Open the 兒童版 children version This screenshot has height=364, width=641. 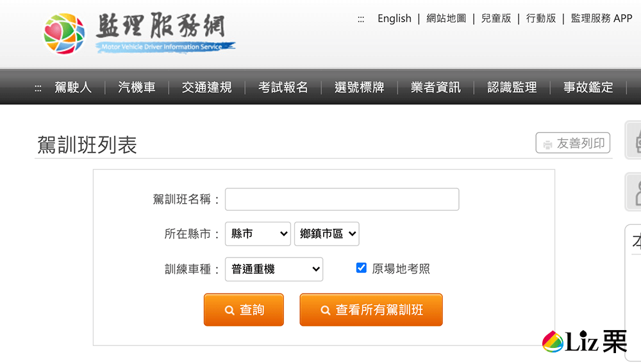[x=496, y=19]
